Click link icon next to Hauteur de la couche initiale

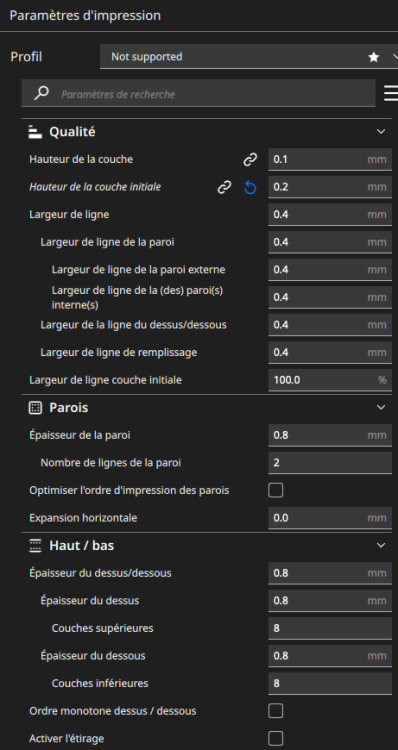pos(224,188)
